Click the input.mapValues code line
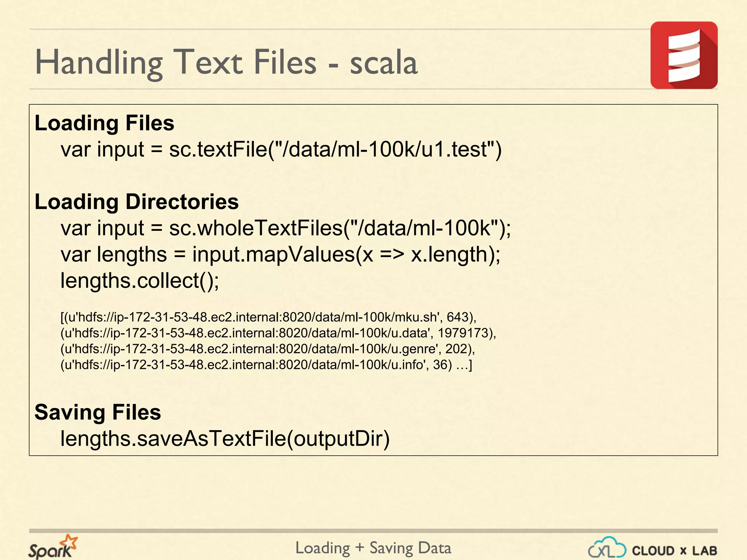The image size is (747, 560). pyautogui.click(x=280, y=254)
